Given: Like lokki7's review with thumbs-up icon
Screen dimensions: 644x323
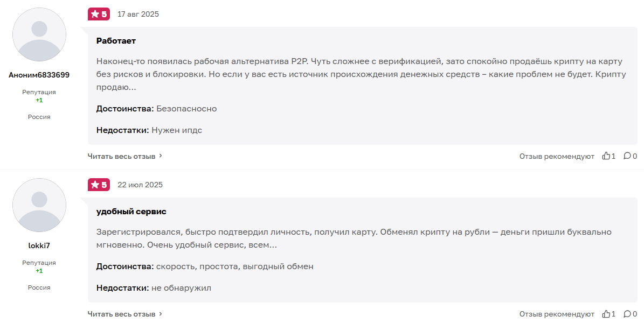Looking at the screenshot, I should [x=606, y=314].
